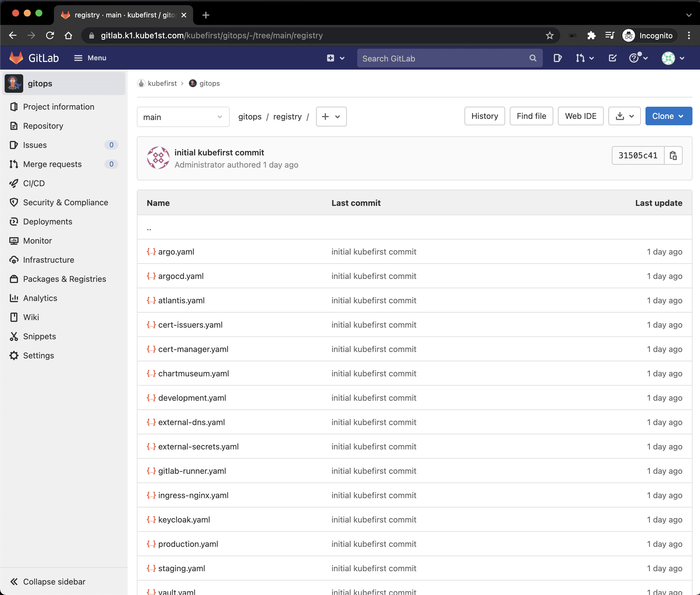Open Issues in sidebar
The height and width of the screenshot is (595, 700).
tap(35, 145)
